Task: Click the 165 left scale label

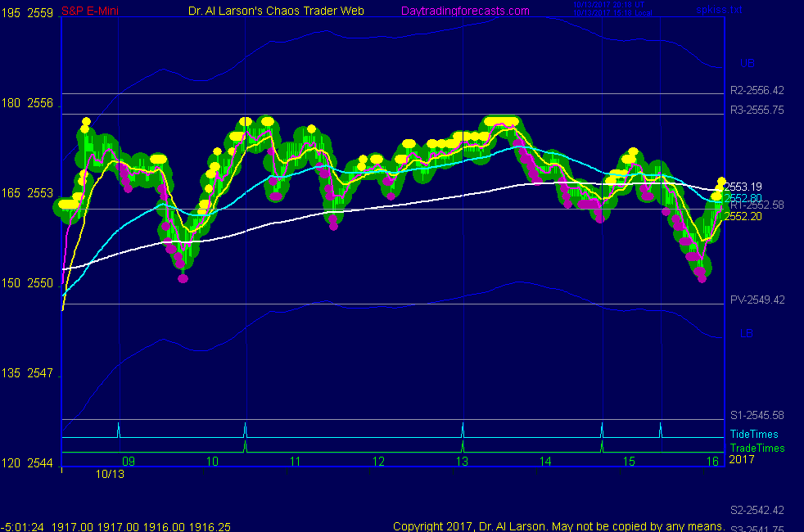Action: tap(11, 192)
